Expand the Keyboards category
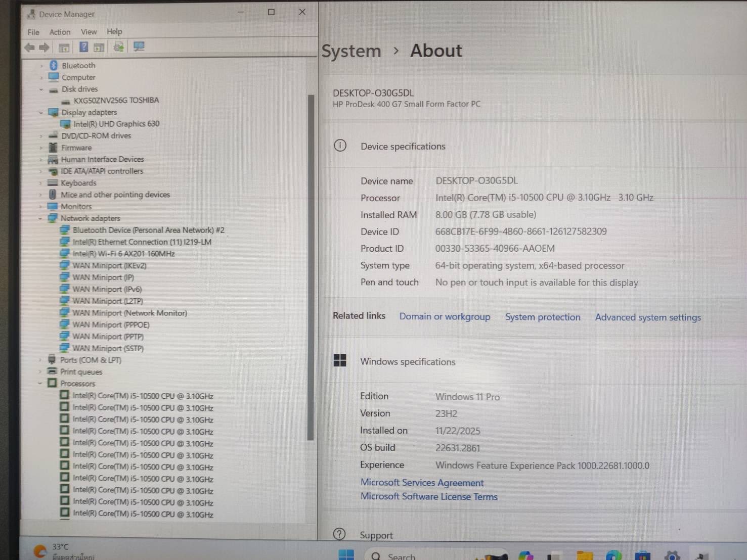Screen dimensions: 747x560 (x=40, y=183)
